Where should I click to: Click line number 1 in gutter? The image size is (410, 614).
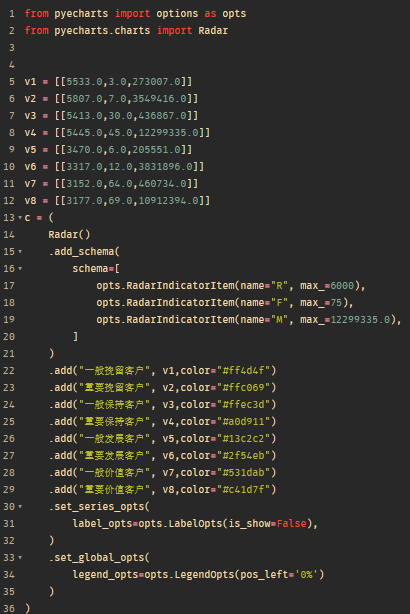(x=12, y=14)
